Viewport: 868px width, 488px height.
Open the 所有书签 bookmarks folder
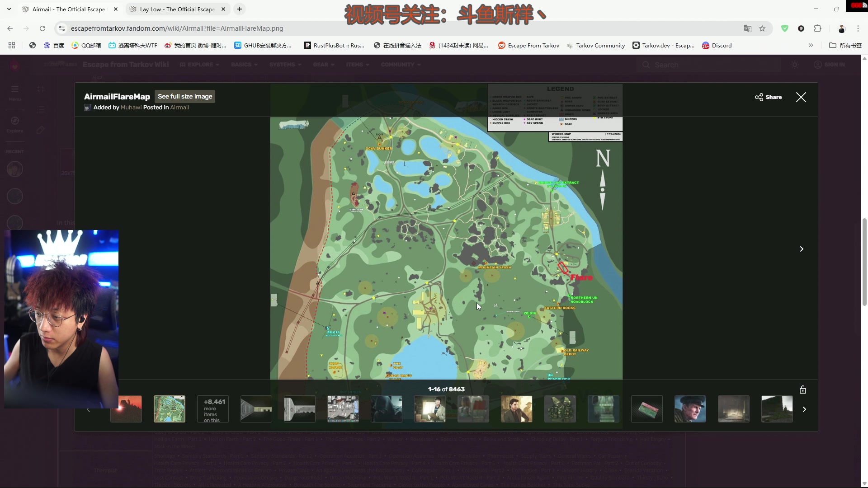point(845,45)
